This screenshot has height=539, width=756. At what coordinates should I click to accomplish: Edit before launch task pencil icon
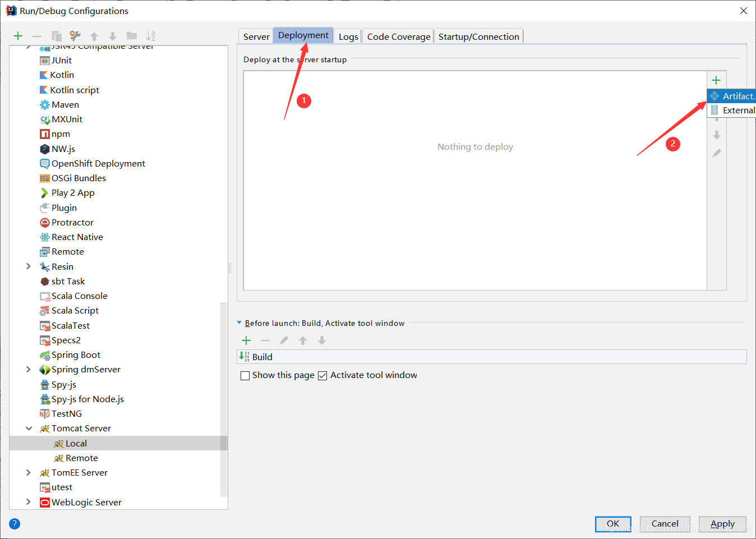click(x=284, y=340)
